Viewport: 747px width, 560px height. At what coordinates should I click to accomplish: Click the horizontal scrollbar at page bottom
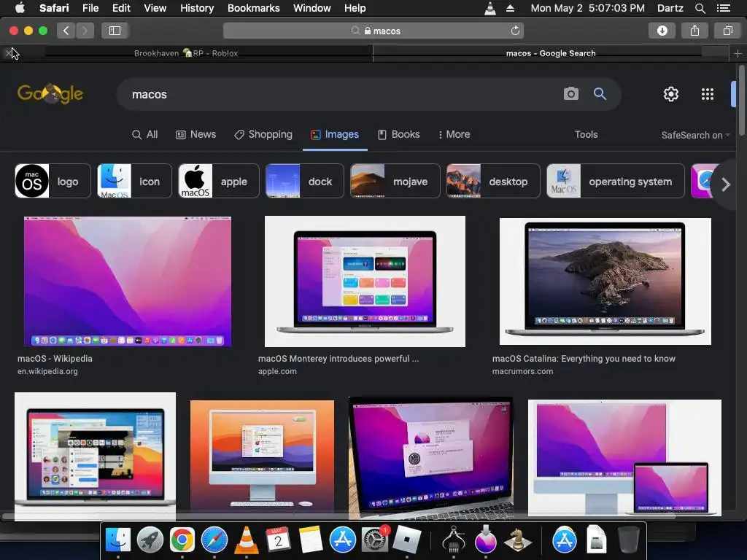click(338, 516)
